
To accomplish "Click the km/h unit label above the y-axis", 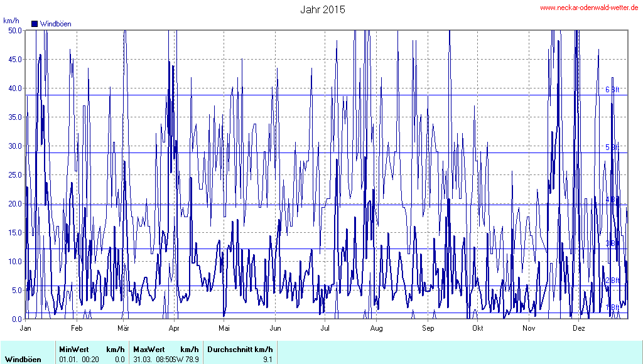I will 11,21.
